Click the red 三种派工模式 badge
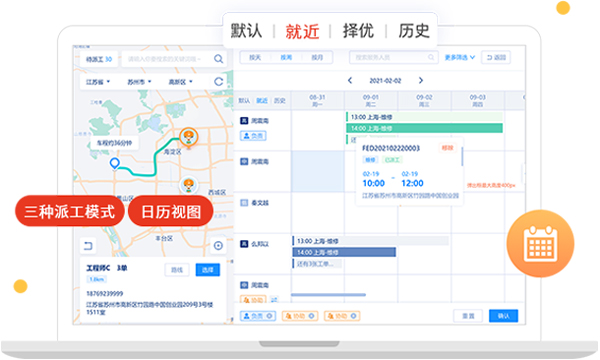Image resolution: width=600 pixels, height=360 pixels. tap(70, 211)
